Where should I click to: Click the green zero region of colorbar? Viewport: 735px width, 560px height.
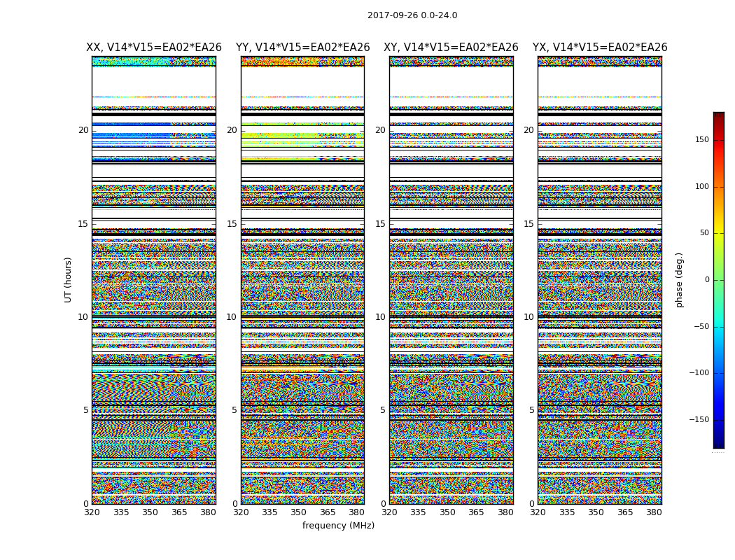pyautogui.click(x=719, y=280)
